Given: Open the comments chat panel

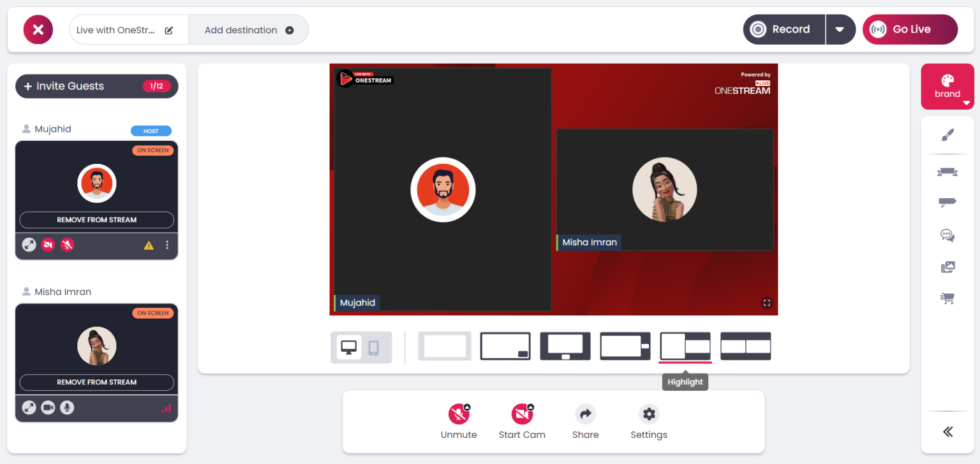Looking at the screenshot, I should click(x=947, y=235).
